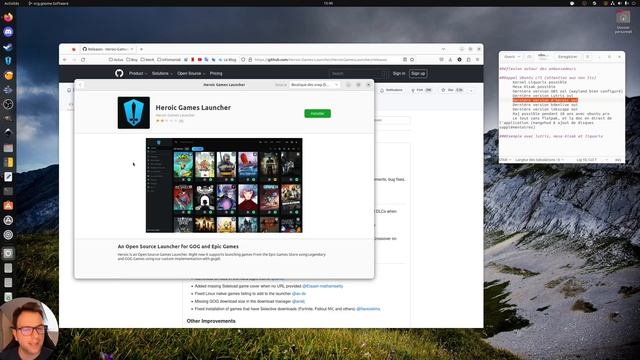
Task: Open Steam from the dock
Action: [x=8, y=47]
